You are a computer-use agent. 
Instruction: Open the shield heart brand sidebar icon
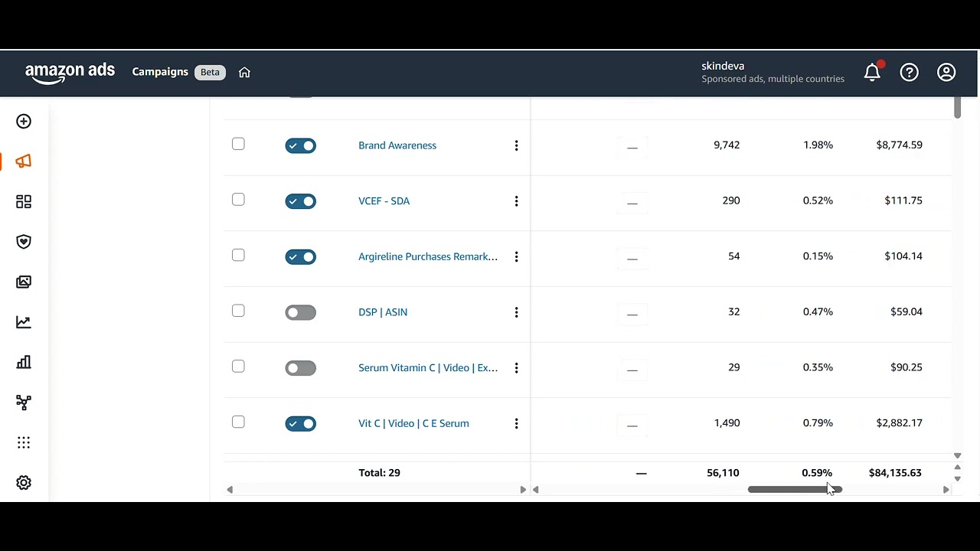(x=24, y=242)
